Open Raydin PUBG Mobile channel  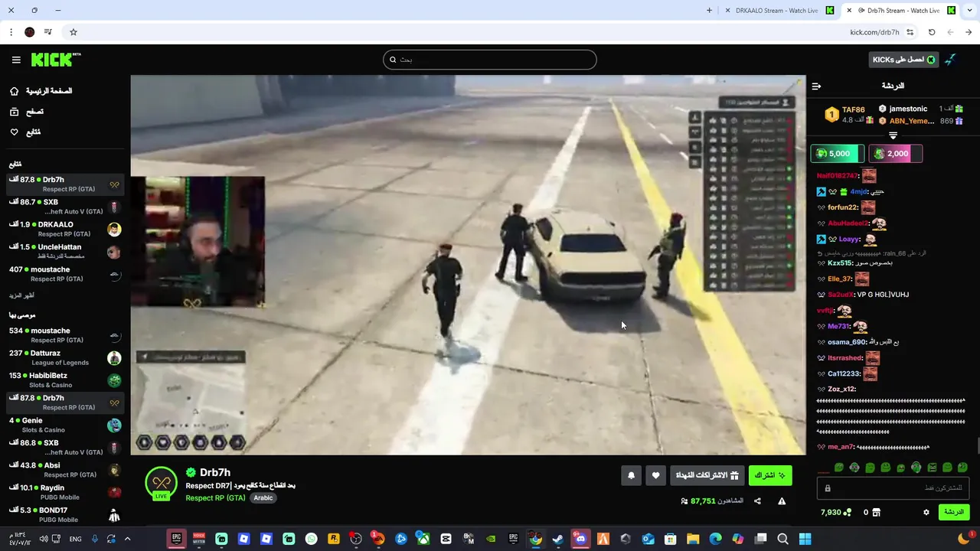[65, 492]
